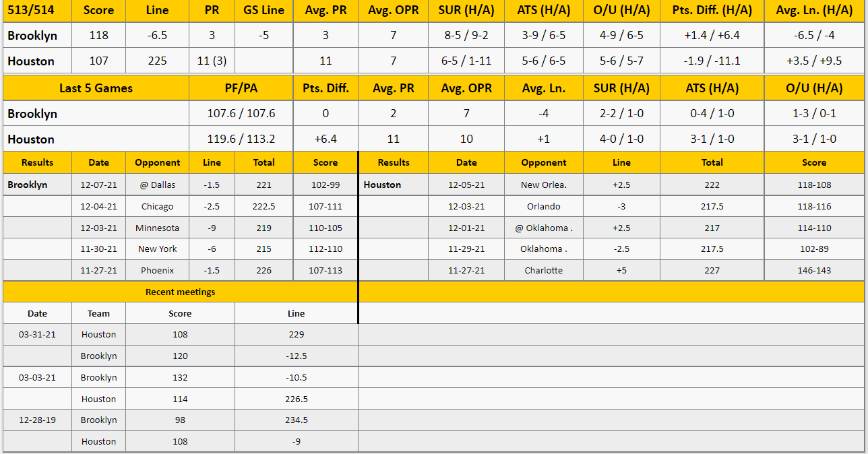The width and height of the screenshot is (868, 454).
Task: Click Houston's PF/PA value 119.6 / 113.2
Action: click(x=241, y=139)
